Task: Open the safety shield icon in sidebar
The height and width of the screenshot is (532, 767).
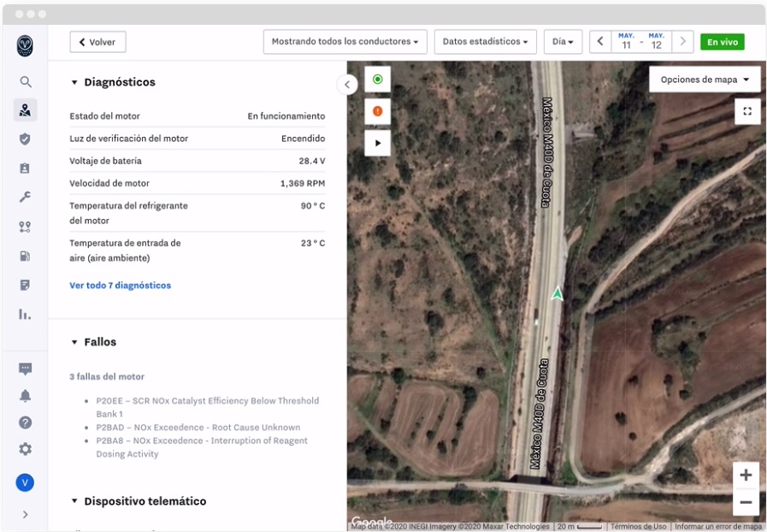Action: [26, 139]
